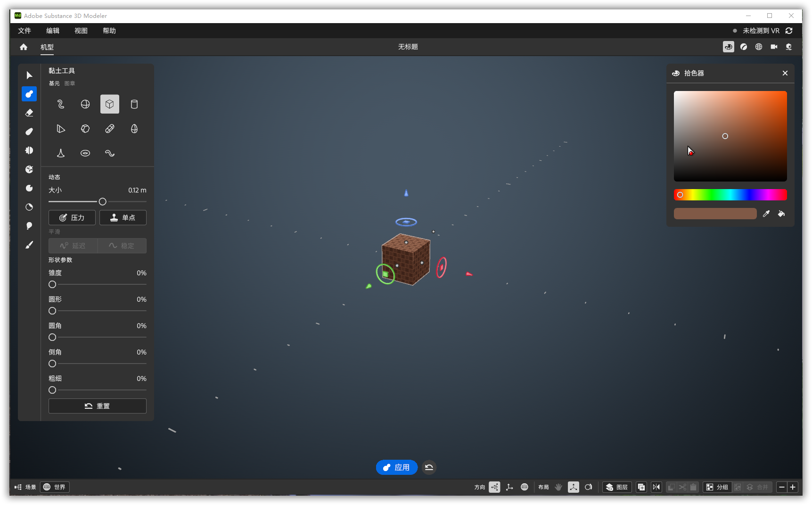This screenshot has height=505, width=812.
Task: Click the rainbow hue slider bar
Action: tap(730, 195)
